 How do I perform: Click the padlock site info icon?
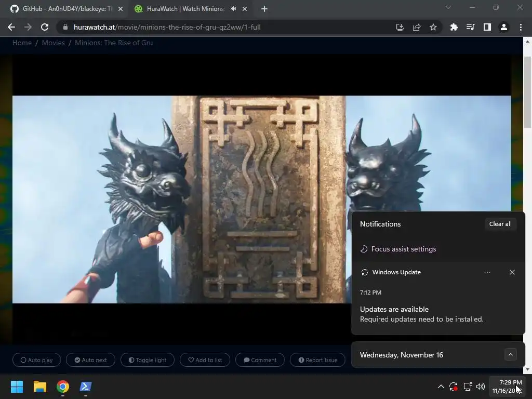pyautogui.click(x=65, y=27)
